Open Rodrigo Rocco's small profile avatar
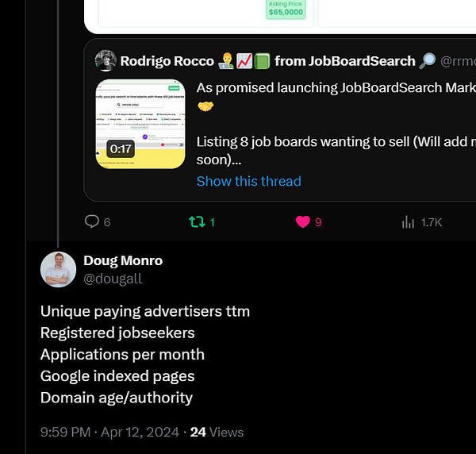 coord(106,61)
